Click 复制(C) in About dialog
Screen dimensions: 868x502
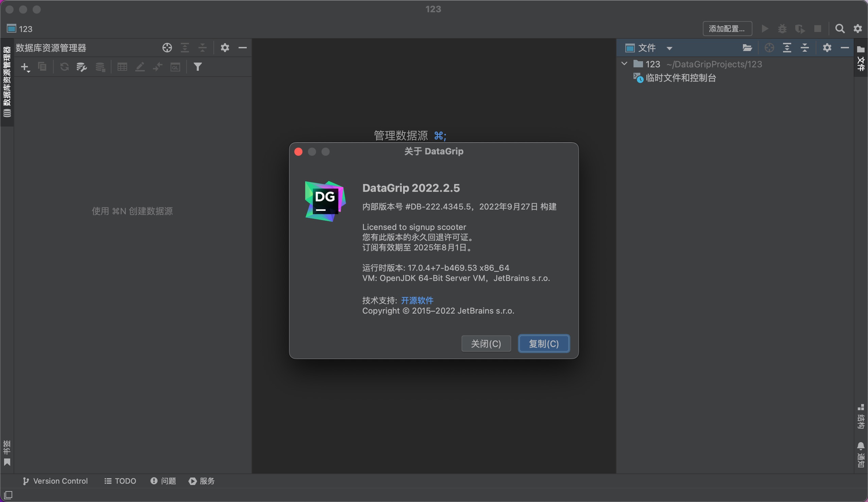[544, 344]
